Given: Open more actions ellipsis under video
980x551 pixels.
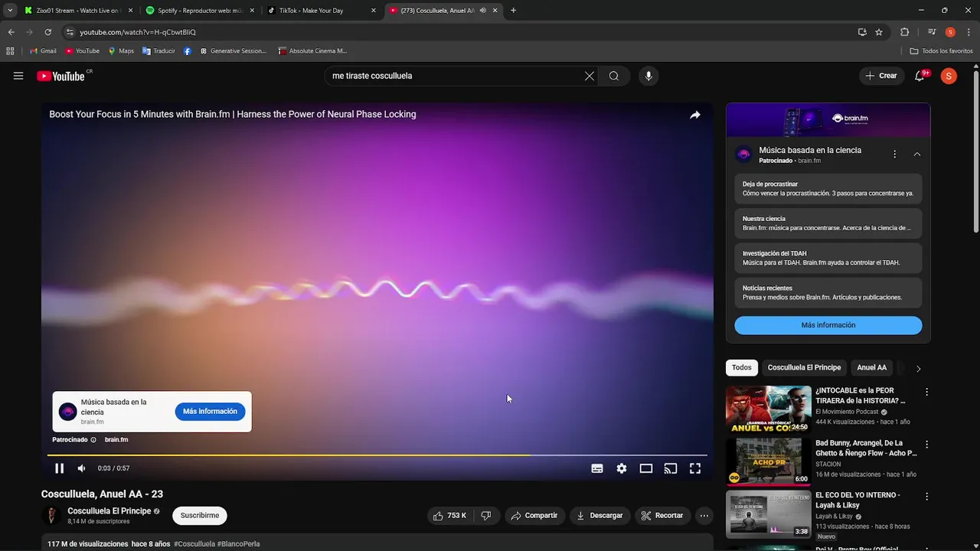Looking at the screenshot, I should [x=704, y=516].
